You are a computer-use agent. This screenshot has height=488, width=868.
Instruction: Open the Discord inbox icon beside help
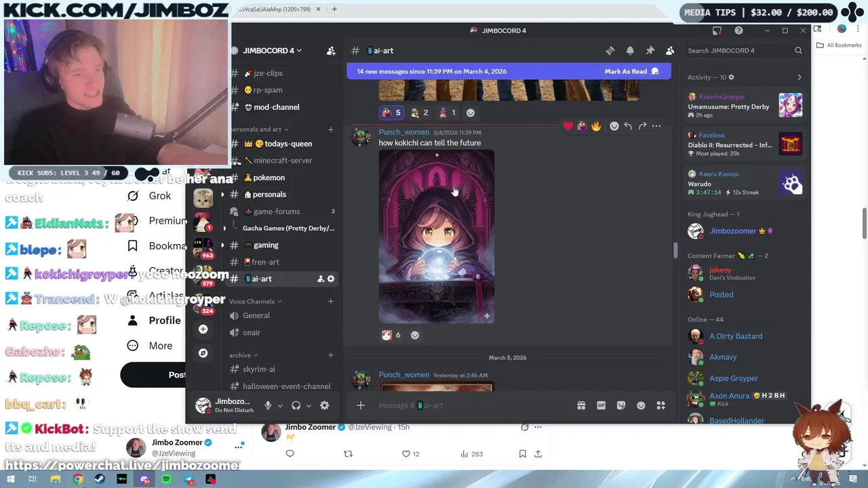point(717,30)
